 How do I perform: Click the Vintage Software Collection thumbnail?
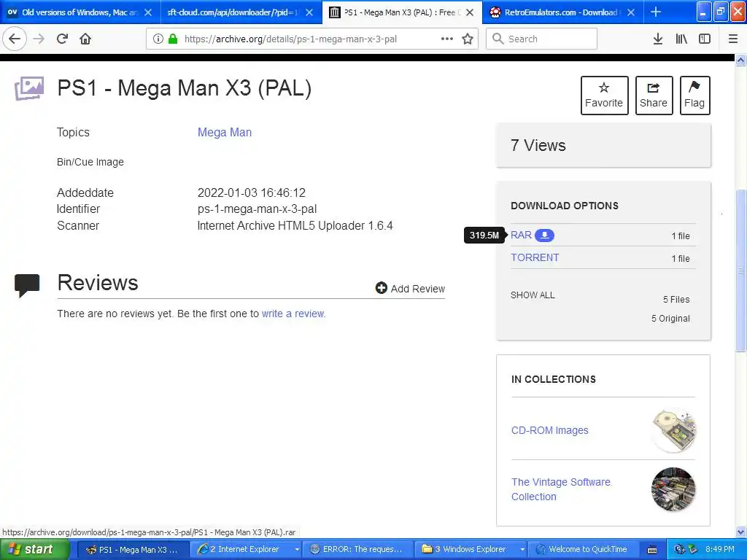(x=673, y=489)
